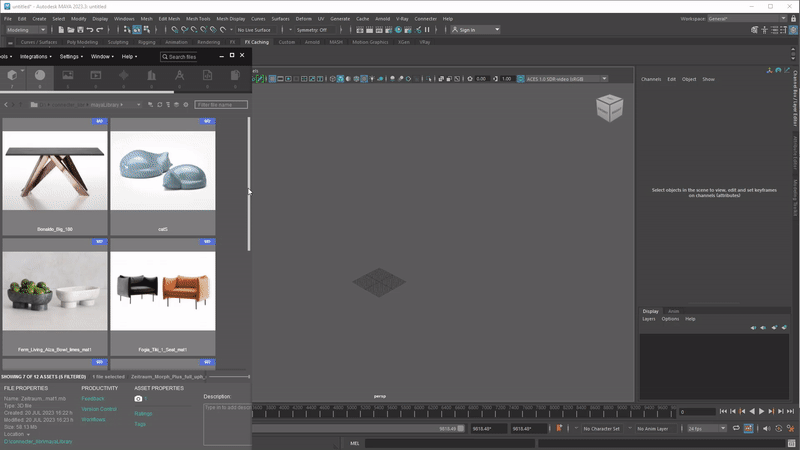Open the ACES 1.0 SDR-video view transform dropdown
Screen dimensions: 800x450
[566, 79]
